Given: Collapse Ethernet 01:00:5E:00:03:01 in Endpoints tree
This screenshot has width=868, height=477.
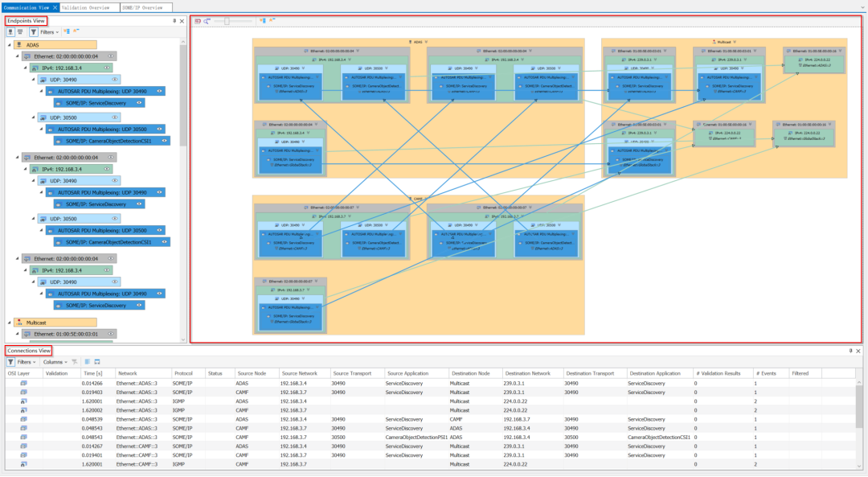Looking at the screenshot, I should click(17, 334).
